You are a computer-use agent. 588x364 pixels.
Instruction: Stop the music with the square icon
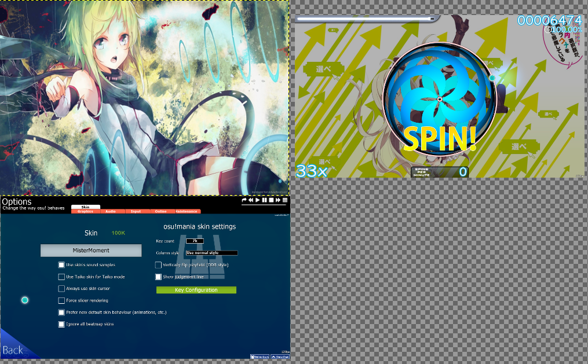point(271,200)
